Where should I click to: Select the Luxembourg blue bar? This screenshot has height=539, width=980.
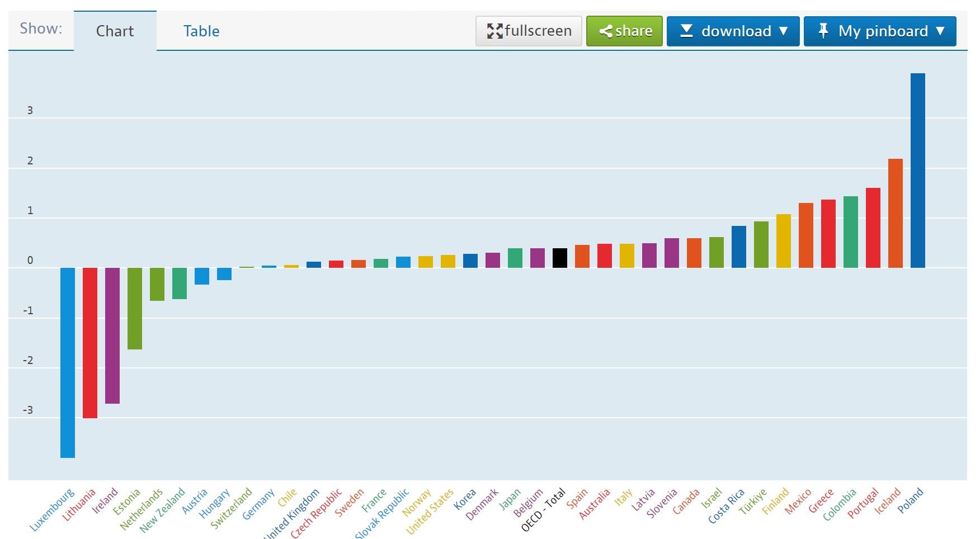point(68,362)
